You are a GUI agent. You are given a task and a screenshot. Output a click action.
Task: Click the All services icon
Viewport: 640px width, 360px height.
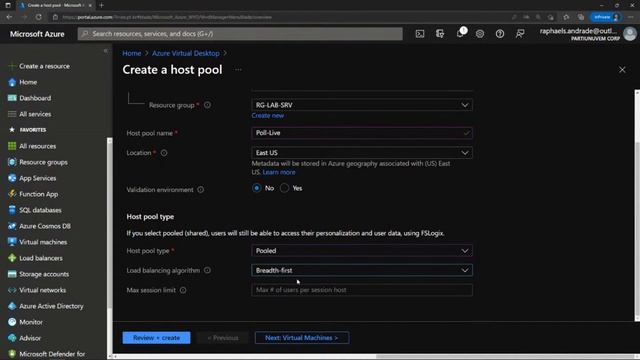(x=12, y=114)
